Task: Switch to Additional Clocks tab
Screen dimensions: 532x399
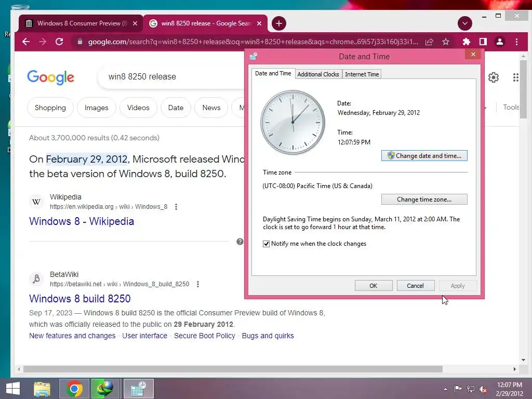Action: coord(318,74)
